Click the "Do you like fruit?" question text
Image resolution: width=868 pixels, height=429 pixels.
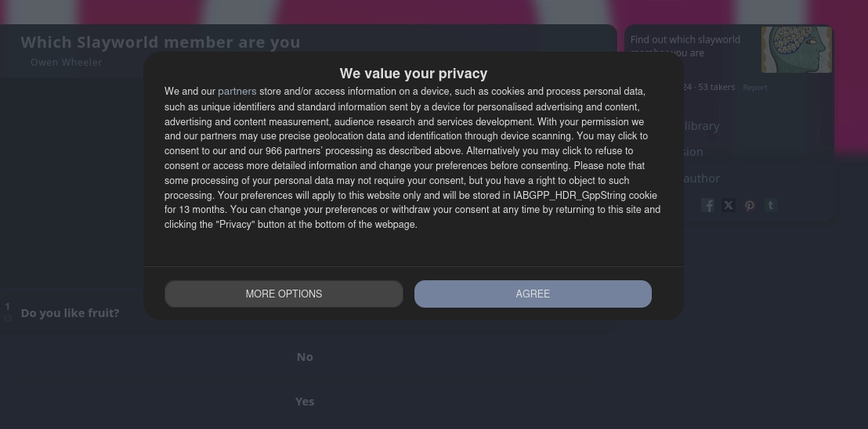[71, 313]
